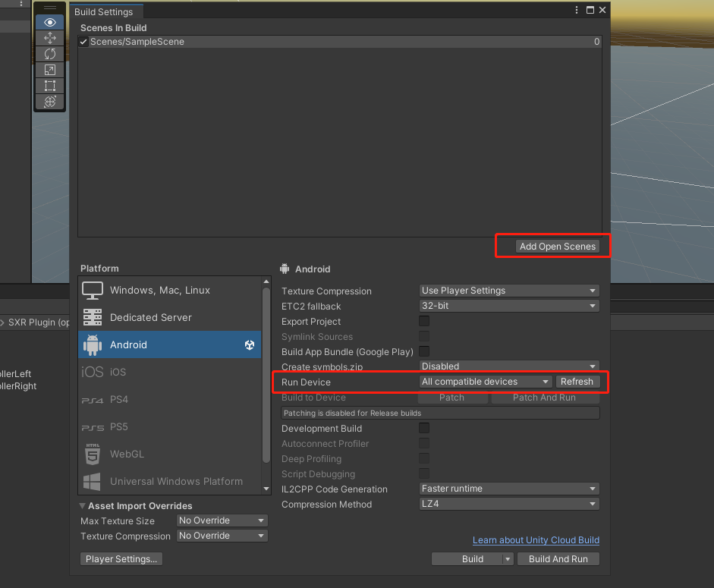Open the window's three-dot options menu

point(576,10)
